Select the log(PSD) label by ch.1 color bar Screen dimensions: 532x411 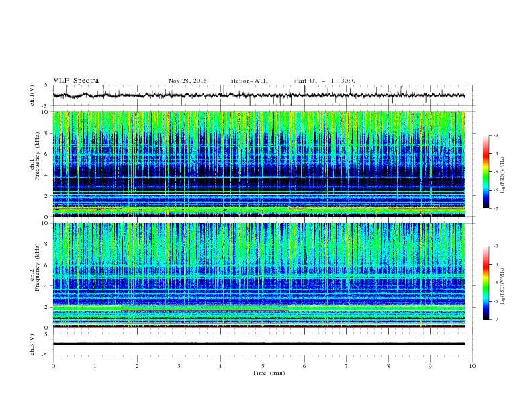point(502,175)
